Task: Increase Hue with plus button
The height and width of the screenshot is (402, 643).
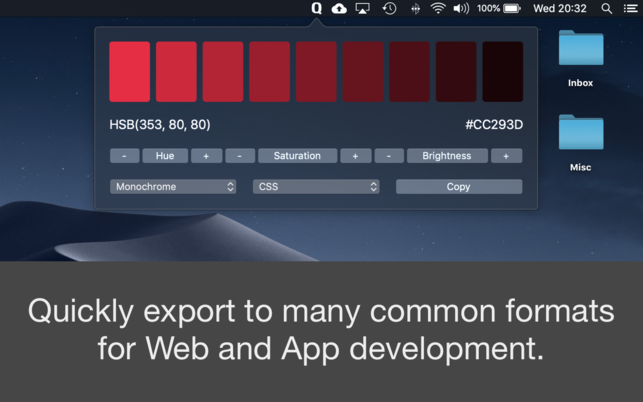Action: tap(206, 156)
